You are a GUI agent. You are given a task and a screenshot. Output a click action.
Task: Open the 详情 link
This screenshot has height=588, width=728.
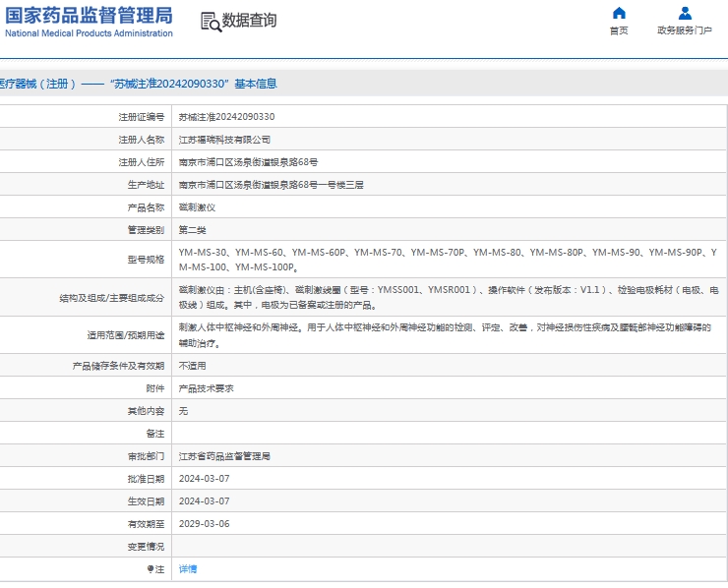188,569
